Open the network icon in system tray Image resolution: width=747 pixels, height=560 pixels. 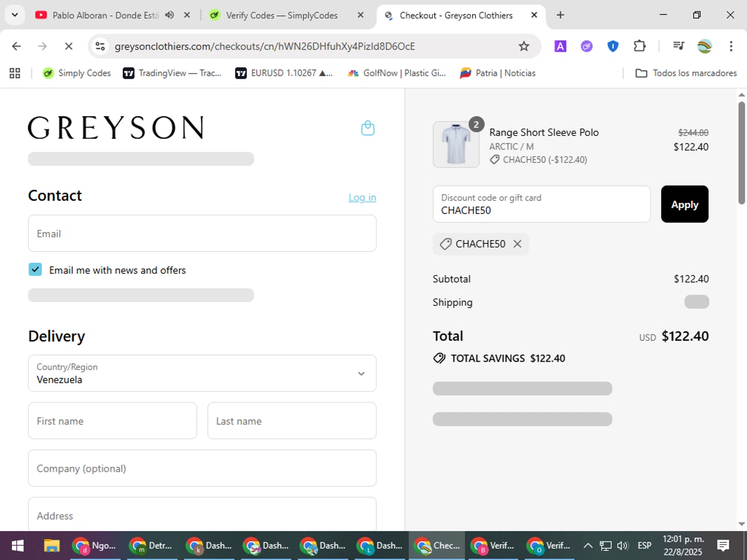[x=606, y=546]
